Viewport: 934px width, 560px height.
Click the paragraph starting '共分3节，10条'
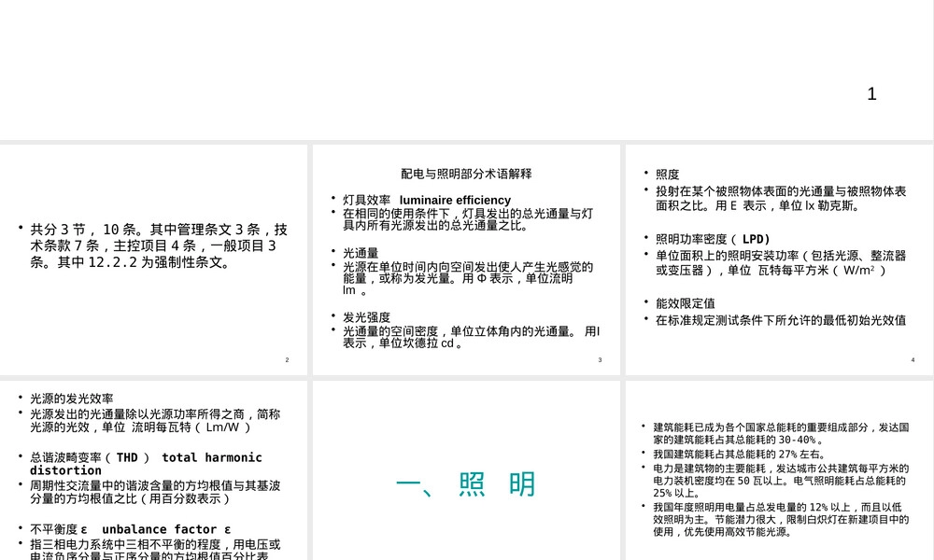click(x=159, y=245)
